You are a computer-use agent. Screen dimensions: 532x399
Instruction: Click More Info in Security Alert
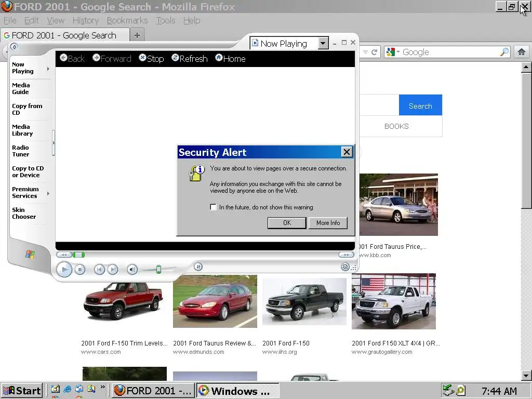pyautogui.click(x=328, y=223)
